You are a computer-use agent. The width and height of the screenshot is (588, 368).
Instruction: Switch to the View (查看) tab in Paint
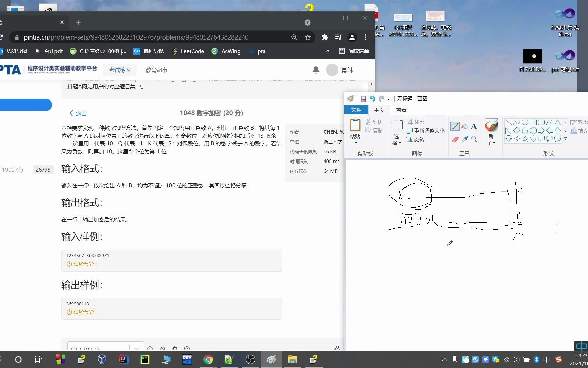[401, 110]
